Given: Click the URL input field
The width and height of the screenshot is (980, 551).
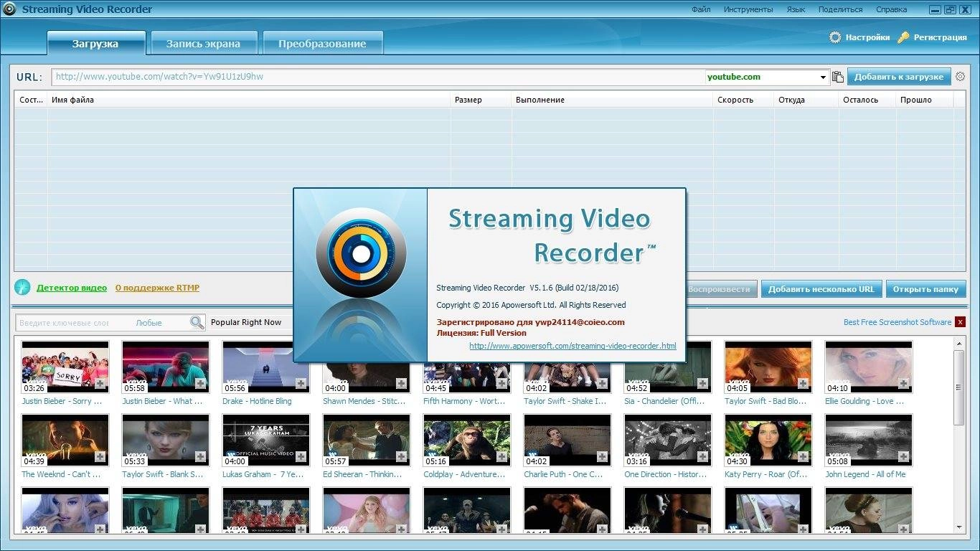Looking at the screenshot, I should coord(378,77).
